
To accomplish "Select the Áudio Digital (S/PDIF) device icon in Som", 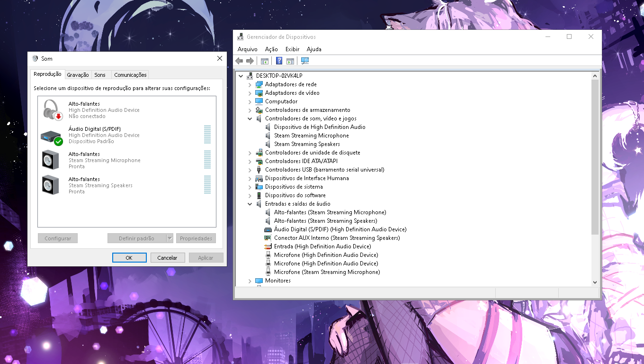I will (x=52, y=137).
